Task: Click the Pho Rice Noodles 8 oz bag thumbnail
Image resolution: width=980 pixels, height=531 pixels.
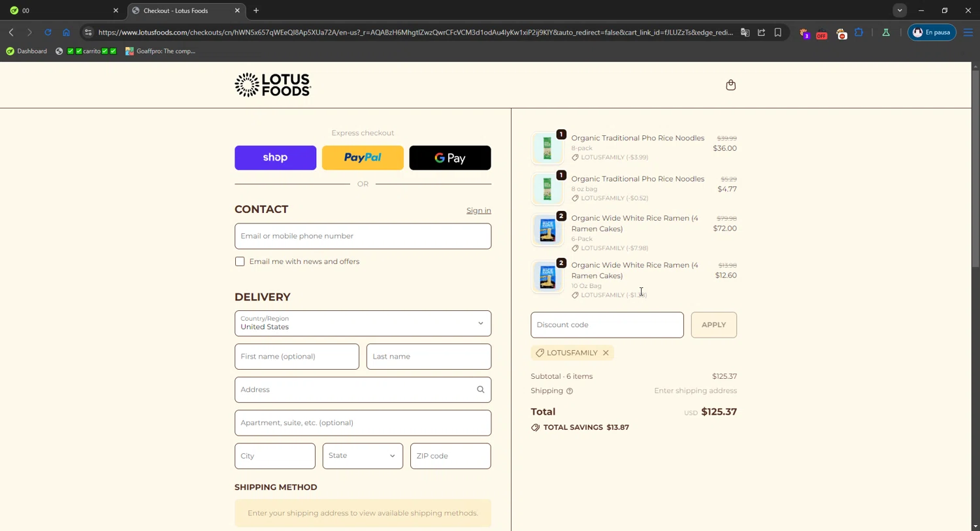Action: point(547,189)
